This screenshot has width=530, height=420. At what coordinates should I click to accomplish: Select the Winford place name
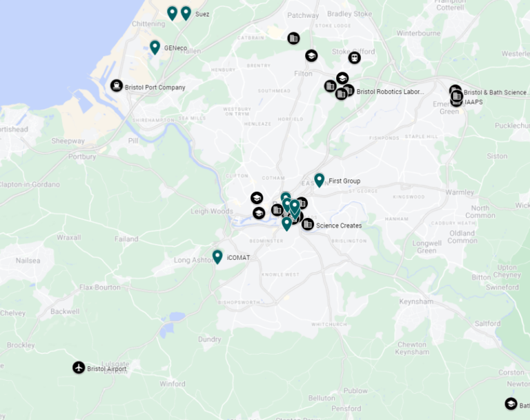(x=173, y=384)
